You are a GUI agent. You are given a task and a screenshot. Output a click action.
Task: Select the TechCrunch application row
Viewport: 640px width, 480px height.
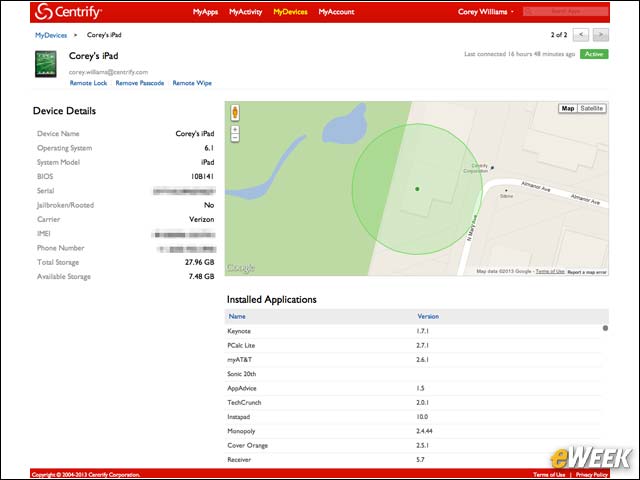click(x=413, y=402)
